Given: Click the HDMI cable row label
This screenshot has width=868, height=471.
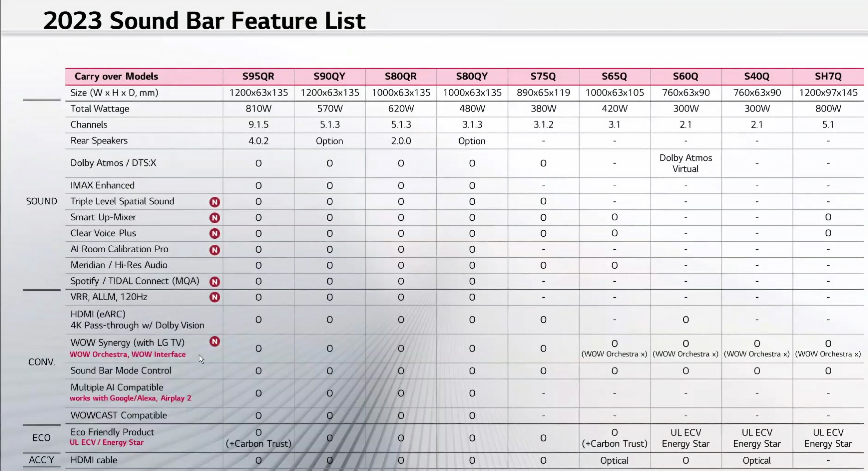Looking at the screenshot, I should coord(94,460).
